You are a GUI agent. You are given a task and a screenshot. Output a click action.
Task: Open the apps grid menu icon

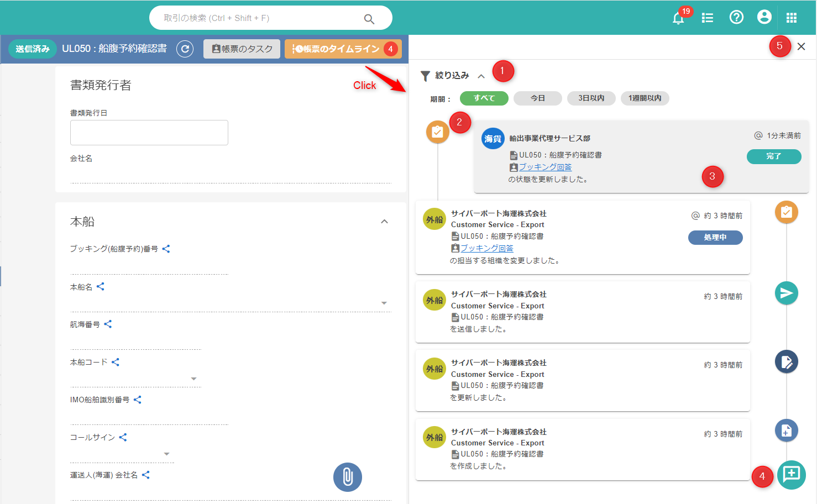tap(792, 18)
